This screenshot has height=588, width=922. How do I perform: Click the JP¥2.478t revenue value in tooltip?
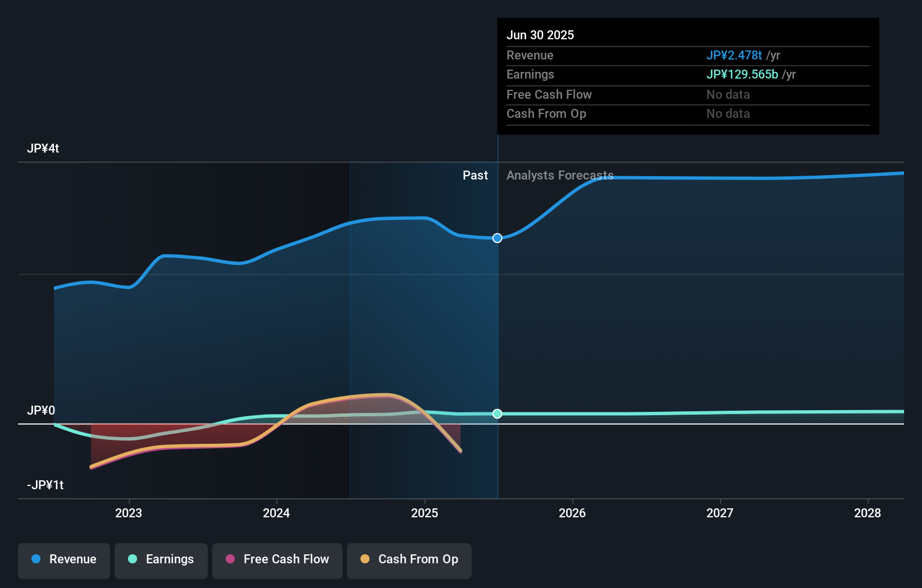click(734, 56)
